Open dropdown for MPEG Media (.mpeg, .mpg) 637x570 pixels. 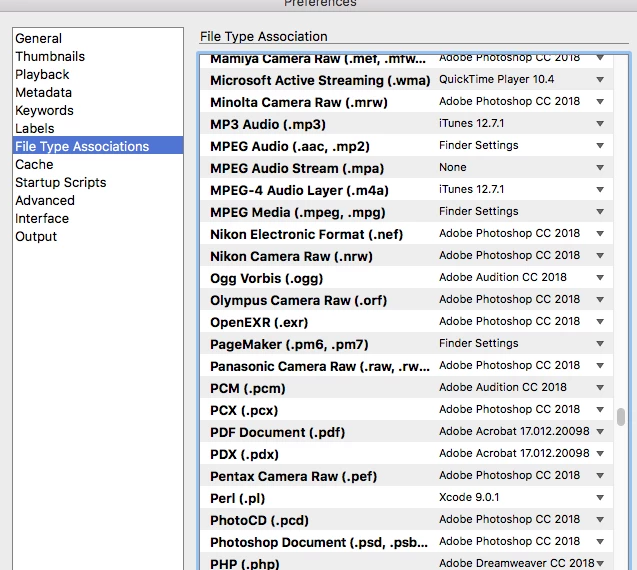coord(600,211)
